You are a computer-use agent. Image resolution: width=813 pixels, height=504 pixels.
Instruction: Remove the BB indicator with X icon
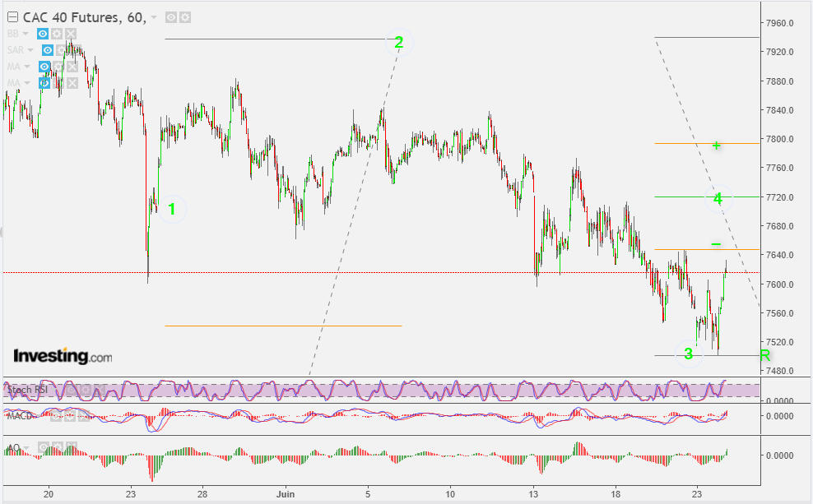(71, 35)
